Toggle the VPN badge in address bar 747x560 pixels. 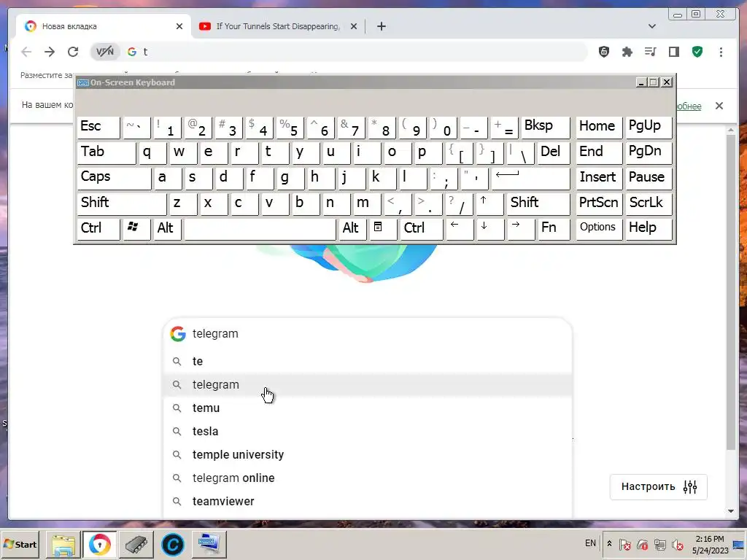pyautogui.click(x=105, y=52)
